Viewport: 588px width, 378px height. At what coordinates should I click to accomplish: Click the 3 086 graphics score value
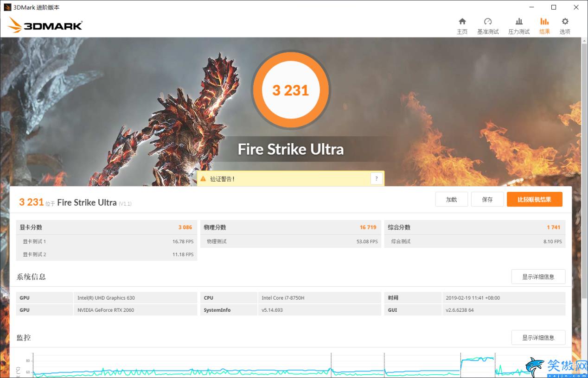pos(185,227)
